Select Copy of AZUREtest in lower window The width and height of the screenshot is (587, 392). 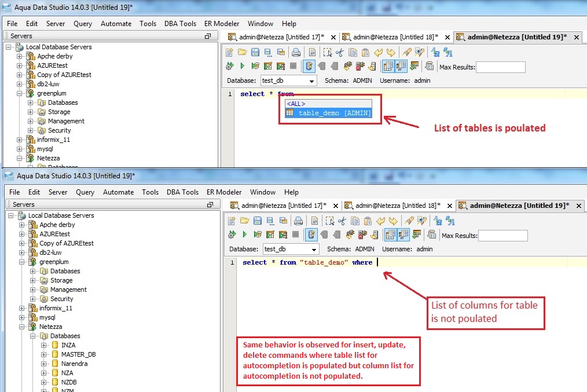[x=66, y=243]
